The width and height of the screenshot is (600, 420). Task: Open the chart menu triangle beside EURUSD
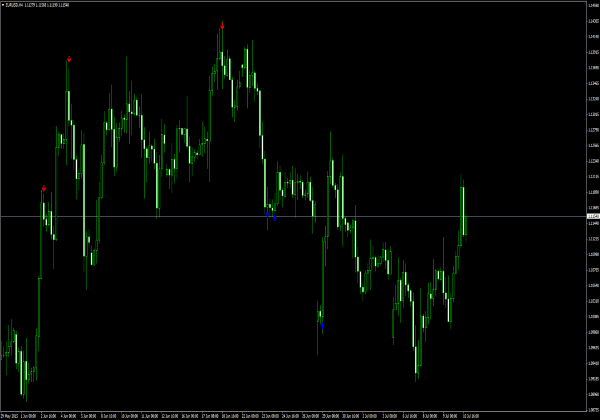point(3,4)
